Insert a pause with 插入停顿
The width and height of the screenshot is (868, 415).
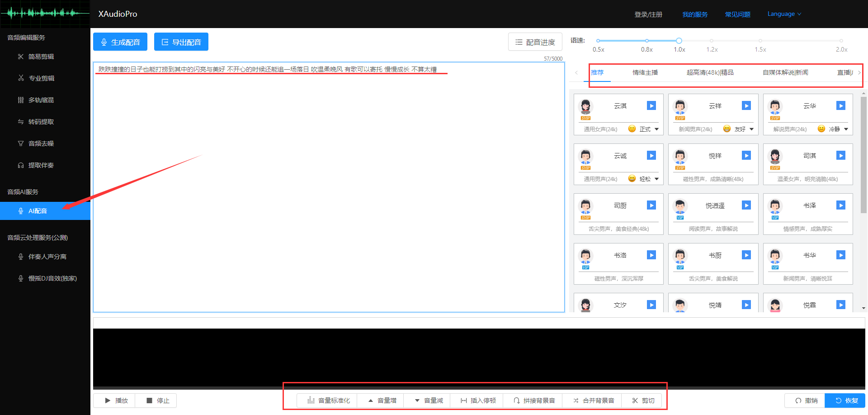pos(477,400)
